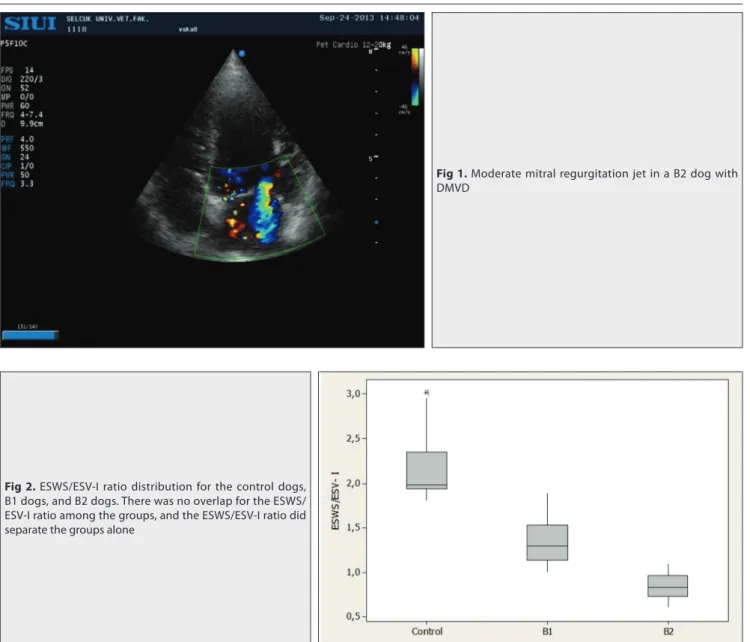This screenshot has height=642, width=750.
Task: Click the '9.9cm' depth value
Action: coord(31,124)
